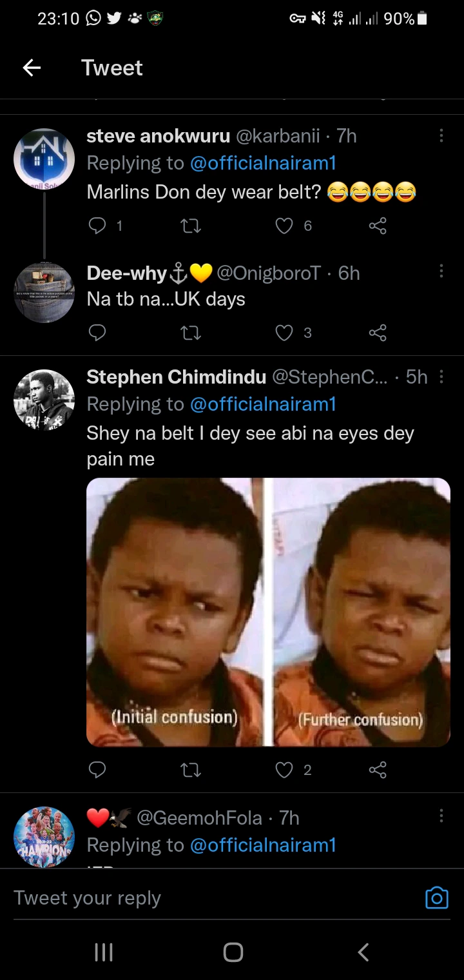
Task: Reply to Dee-why's tweet
Action: click(97, 332)
